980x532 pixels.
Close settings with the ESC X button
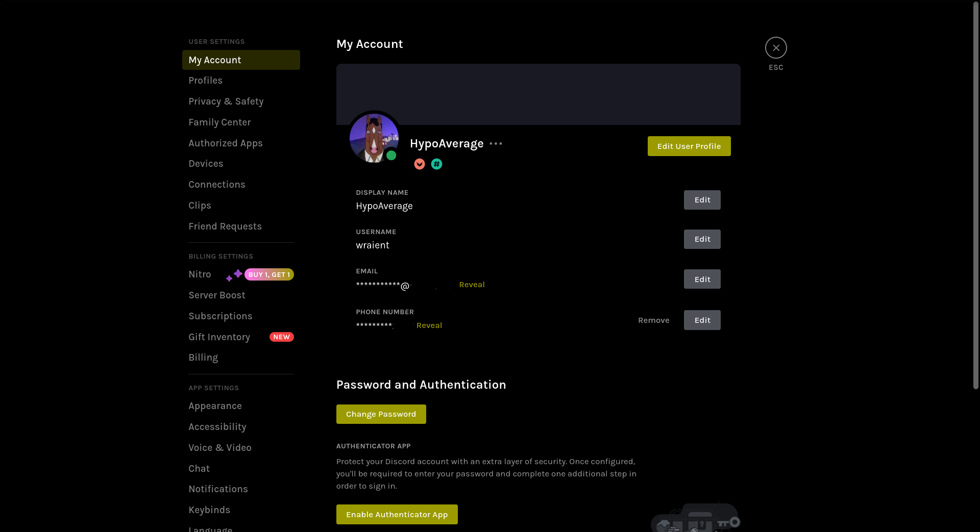775,48
